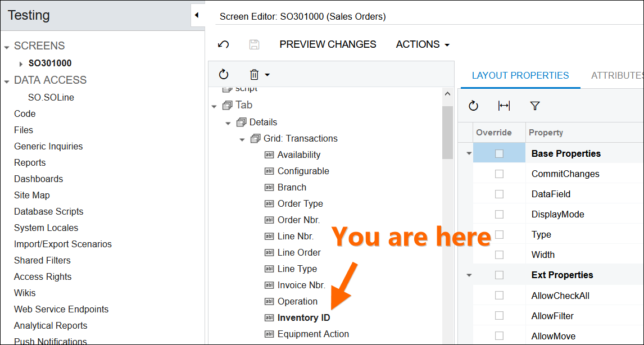Toggle the CommitChanges override checkbox
Image resolution: width=644 pixels, height=345 pixels.
point(499,174)
